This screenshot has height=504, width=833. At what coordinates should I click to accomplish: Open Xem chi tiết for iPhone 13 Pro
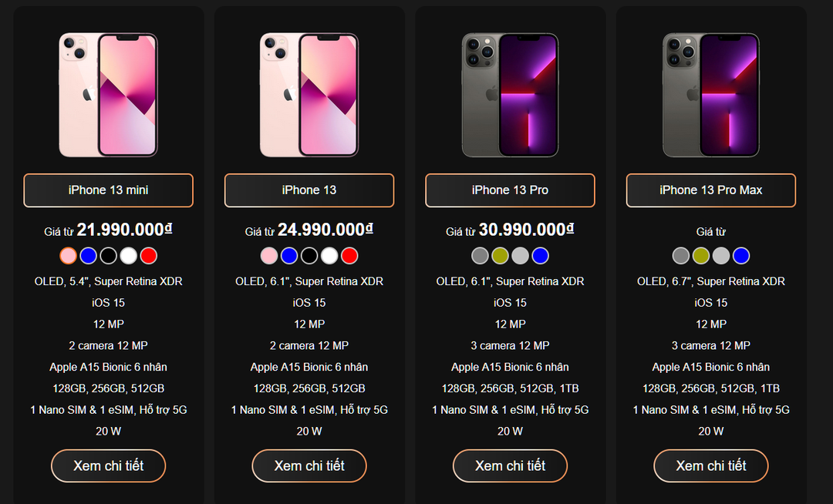(x=509, y=465)
